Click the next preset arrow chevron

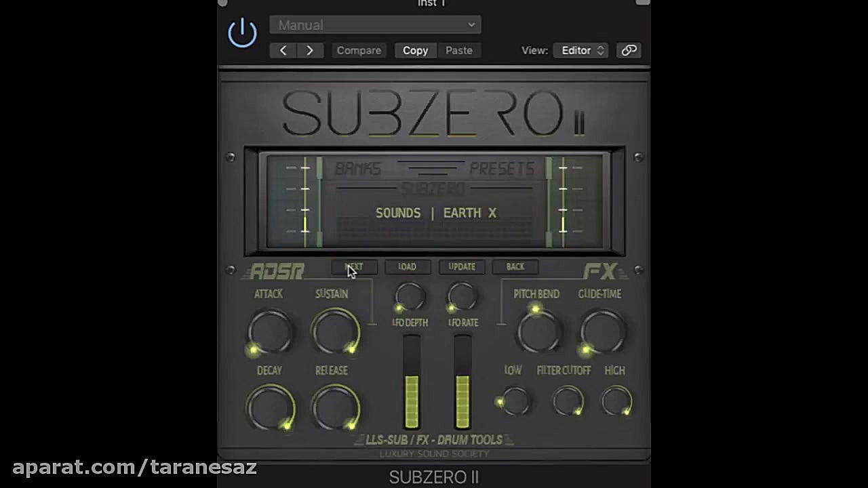(x=309, y=50)
